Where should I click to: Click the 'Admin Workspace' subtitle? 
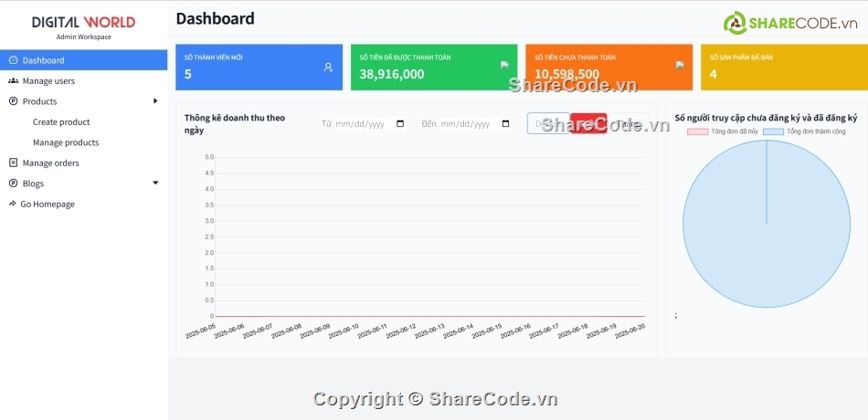[x=83, y=37]
